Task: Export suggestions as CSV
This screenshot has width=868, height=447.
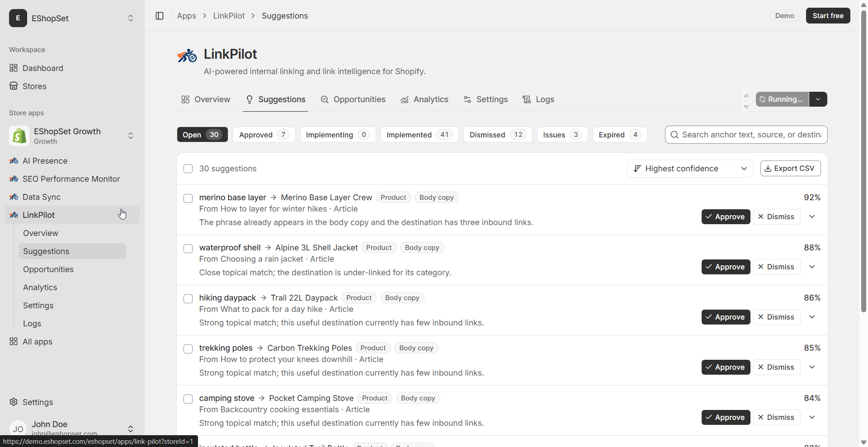Action: pyautogui.click(x=790, y=169)
